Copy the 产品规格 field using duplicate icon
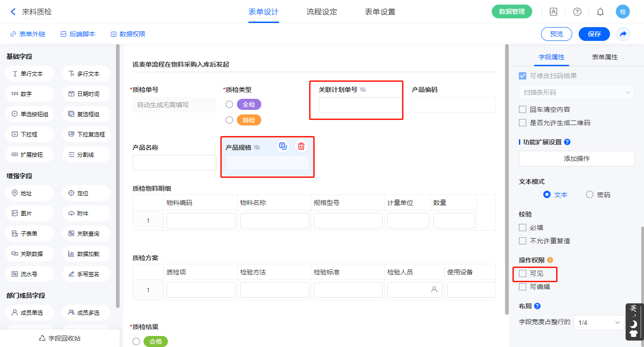This screenshot has height=347, width=644. 283,147
